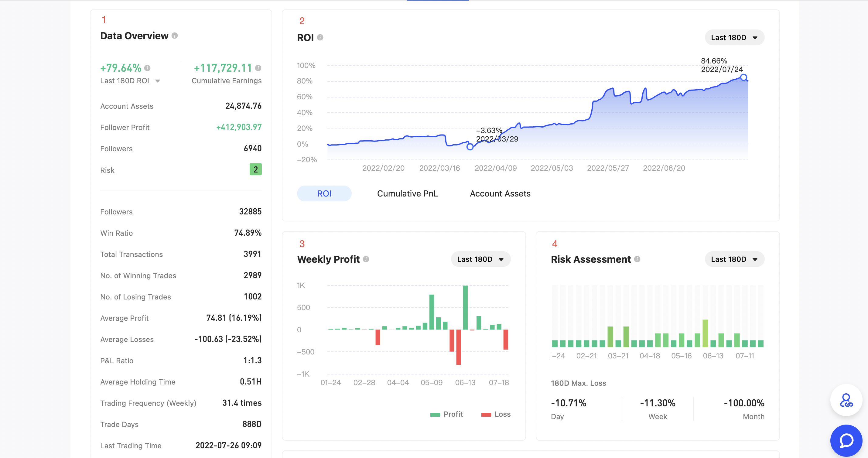
Task: Click info icon beside Risk Assessment heading
Action: point(637,259)
